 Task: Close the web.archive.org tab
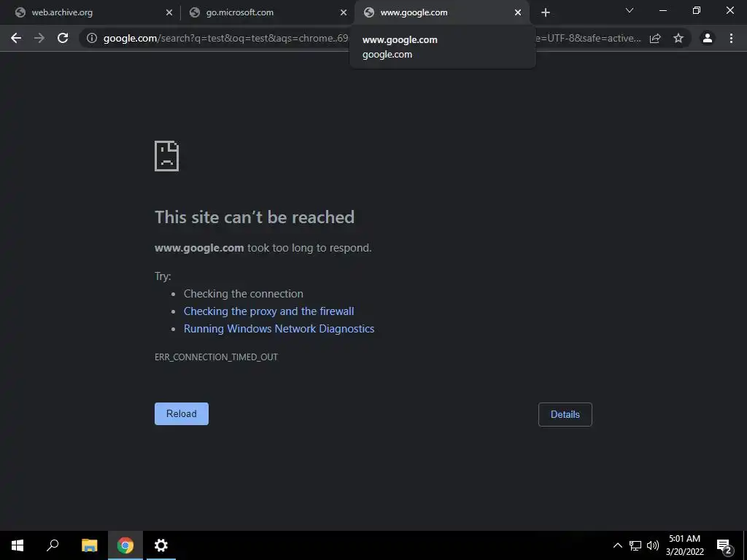point(169,12)
